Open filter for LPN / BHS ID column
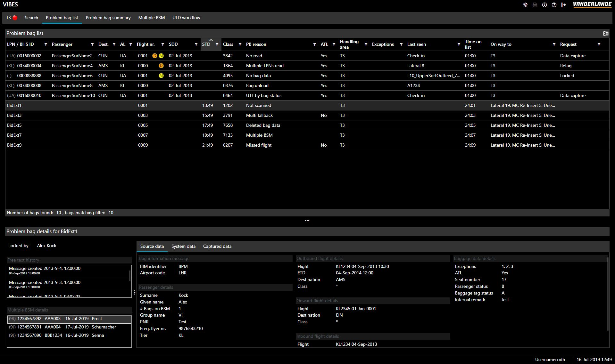Image resolution: width=615 pixels, height=364 pixels. pyautogui.click(x=46, y=44)
